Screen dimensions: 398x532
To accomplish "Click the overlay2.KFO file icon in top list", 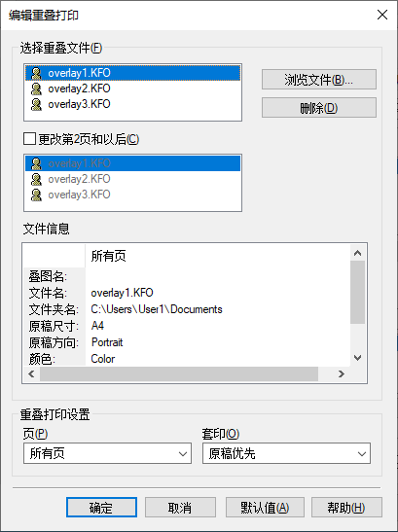I will pos(36,89).
